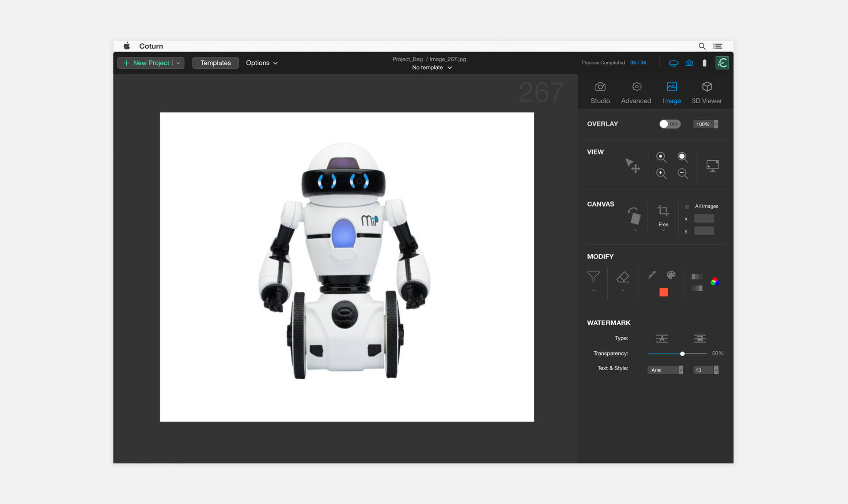Select the eraser tool

pyautogui.click(x=623, y=277)
